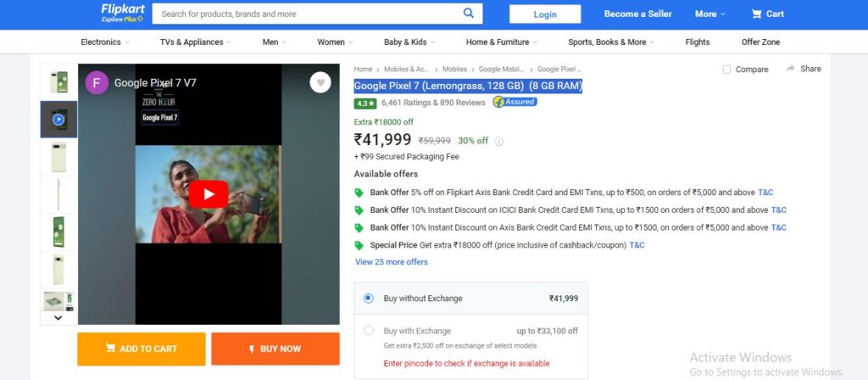Play the Google Pixel 7 video
The height and width of the screenshot is (380, 868).
[x=209, y=194]
